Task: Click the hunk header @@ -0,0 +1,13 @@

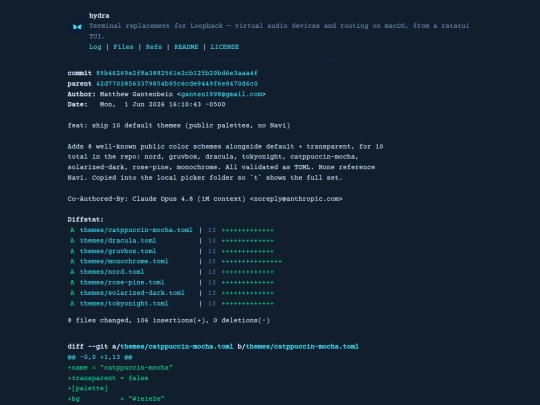Action: point(100,357)
